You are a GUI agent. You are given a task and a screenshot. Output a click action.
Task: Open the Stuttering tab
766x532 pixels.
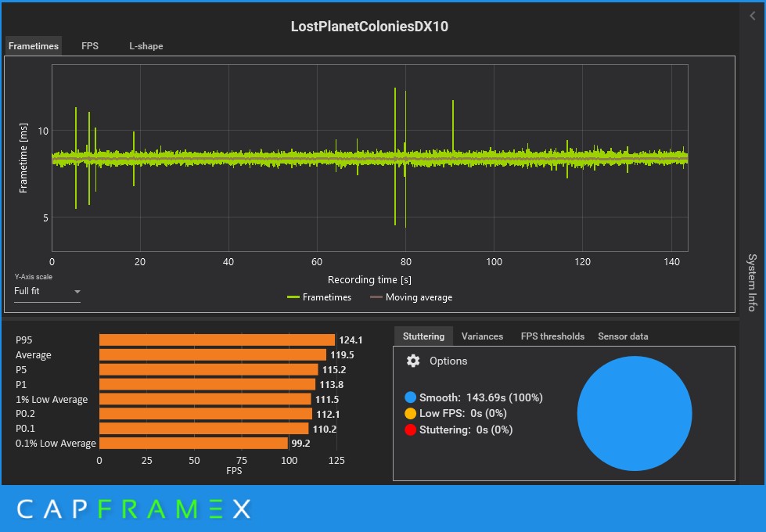coord(423,336)
